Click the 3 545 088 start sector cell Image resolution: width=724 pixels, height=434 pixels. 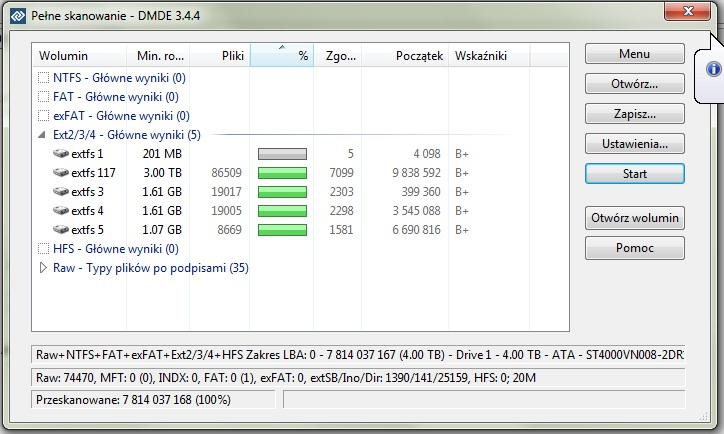point(416,211)
